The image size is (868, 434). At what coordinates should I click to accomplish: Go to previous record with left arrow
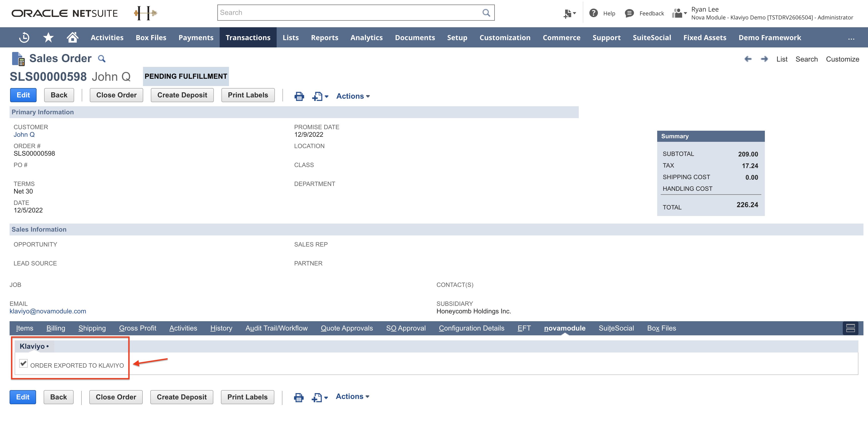(748, 59)
